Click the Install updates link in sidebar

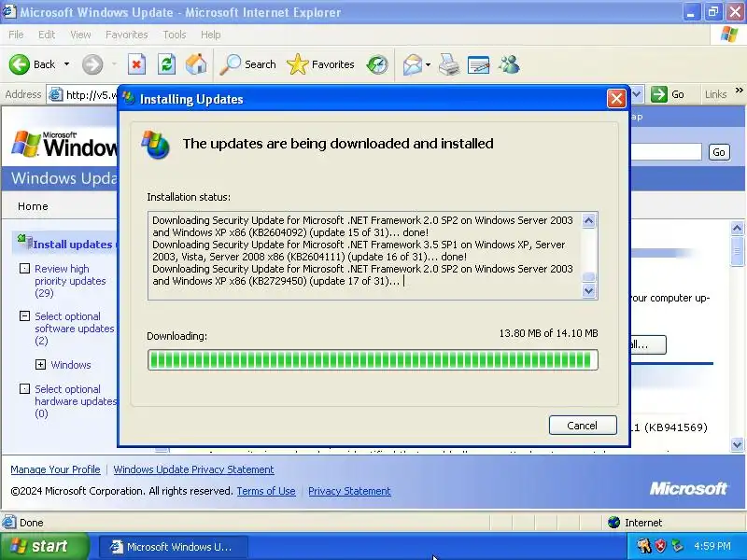tap(73, 245)
